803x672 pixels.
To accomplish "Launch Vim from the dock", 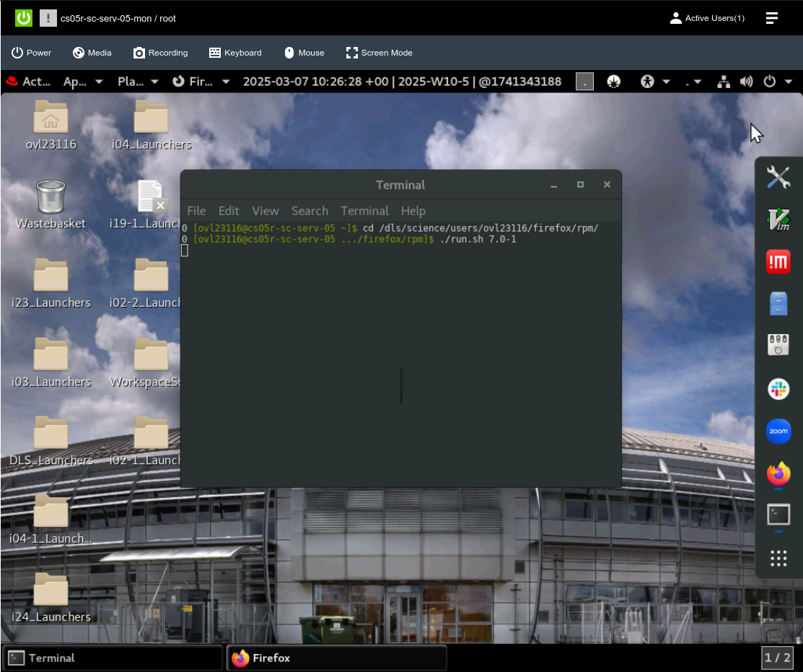I will pos(778,219).
